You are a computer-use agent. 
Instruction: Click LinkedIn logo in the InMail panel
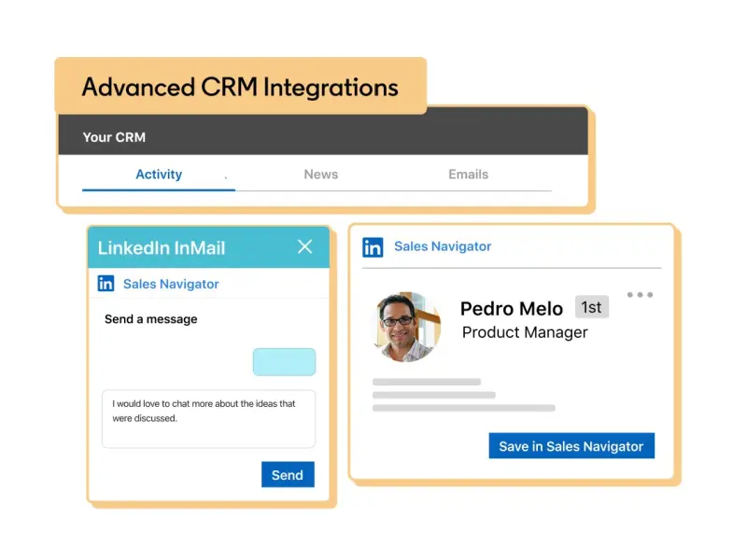[x=106, y=284]
